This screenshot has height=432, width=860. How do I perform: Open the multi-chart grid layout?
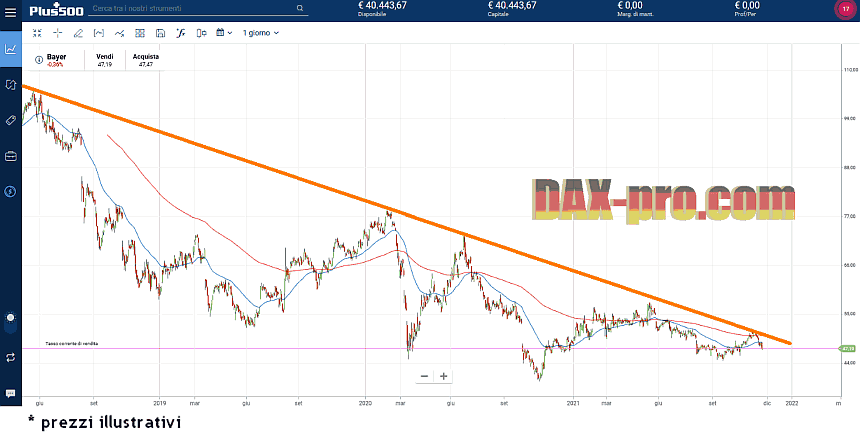click(x=140, y=33)
